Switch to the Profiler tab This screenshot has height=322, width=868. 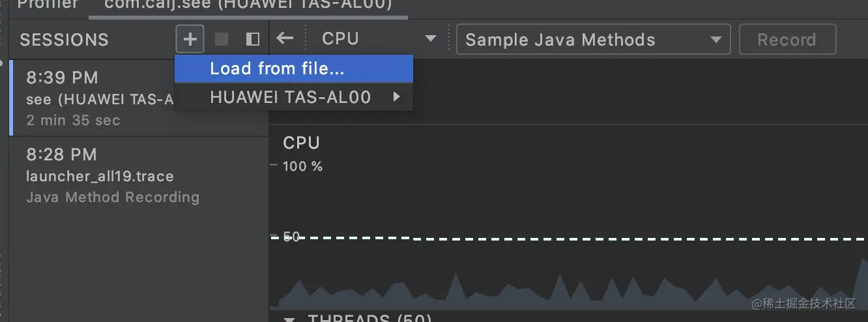point(47,5)
